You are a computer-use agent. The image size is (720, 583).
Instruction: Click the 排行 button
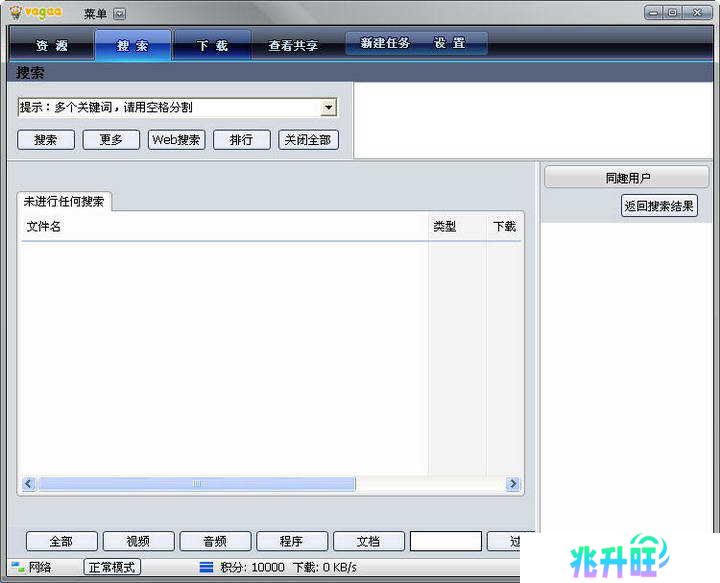pos(242,140)
